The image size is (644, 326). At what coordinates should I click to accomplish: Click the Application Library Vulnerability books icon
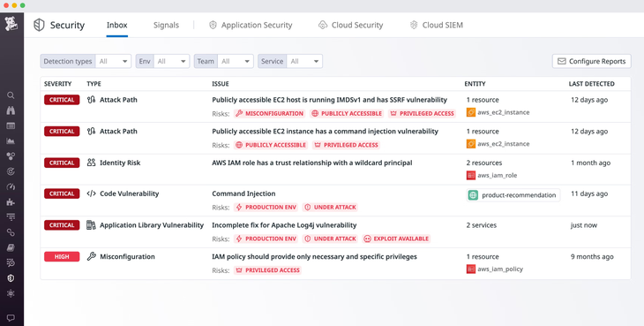(x=91, y=225)
